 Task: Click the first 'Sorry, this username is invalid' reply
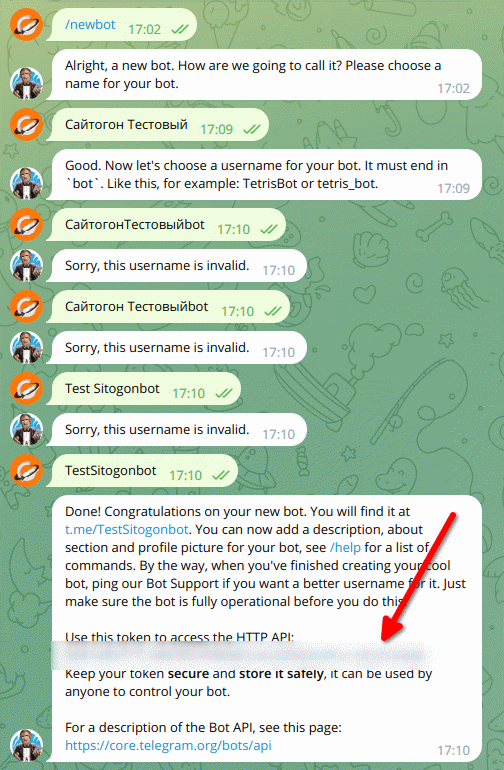click(177, 266)
